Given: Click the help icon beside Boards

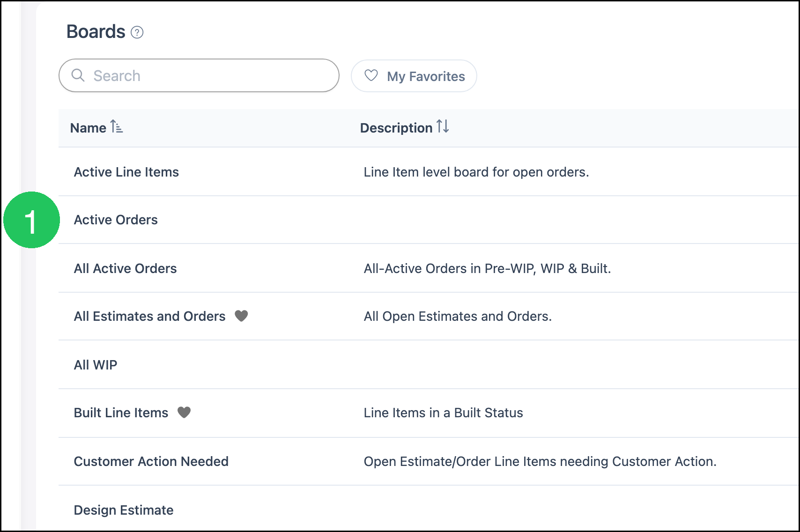Looking at the screenshot, I should (x=137, y=32).
